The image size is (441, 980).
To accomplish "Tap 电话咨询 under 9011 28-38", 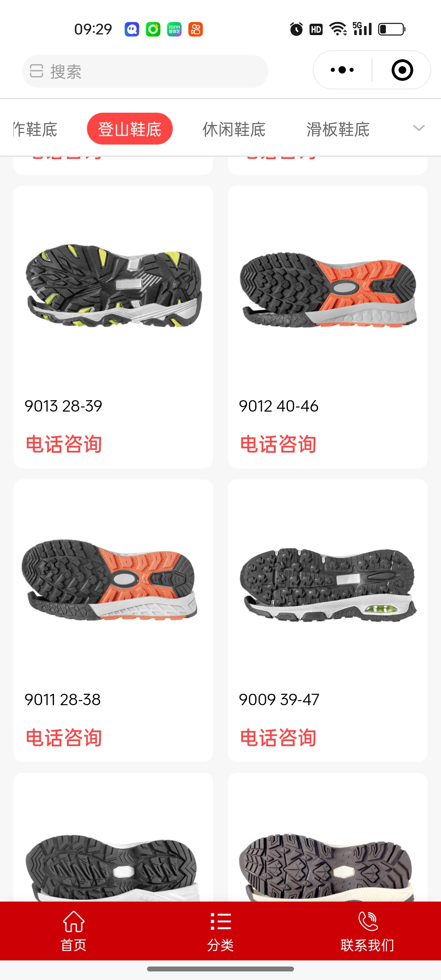I will tap(64, 738).
